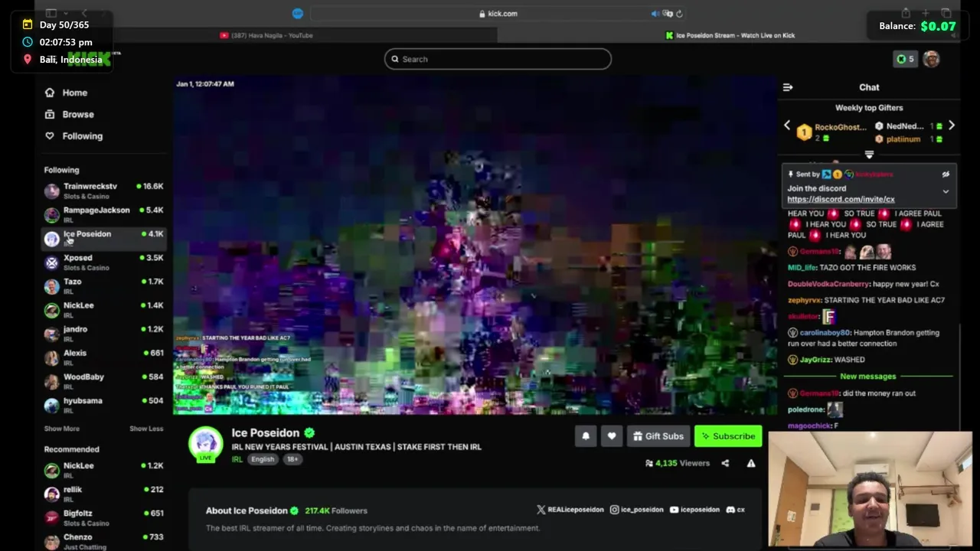Select Ice Poseidon in the Following list
This screenshot has height=551, width=980.
103,238
